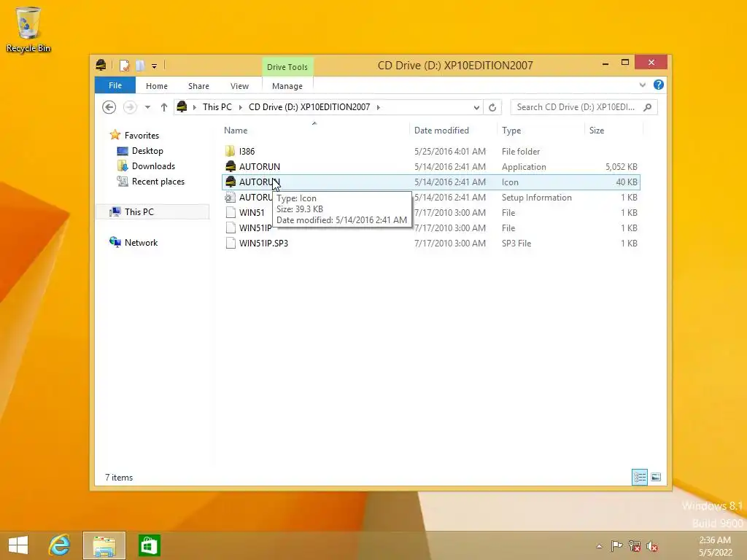
Task: Sort by the Name column header
Action: (236, 131)
